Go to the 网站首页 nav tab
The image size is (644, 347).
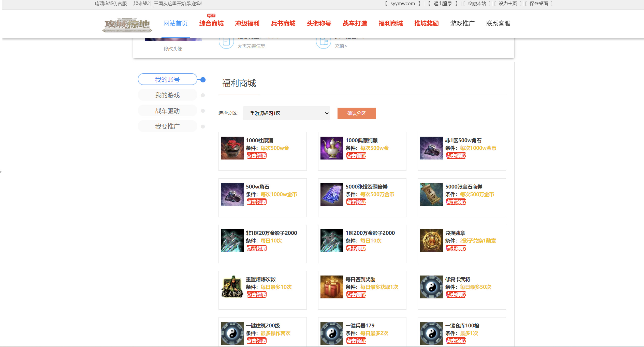click(x=175, y=23)
